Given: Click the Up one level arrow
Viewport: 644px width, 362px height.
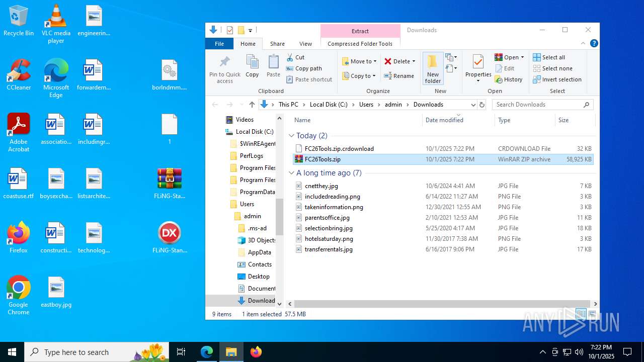Looking at the screenshot, I should (252, 105).
